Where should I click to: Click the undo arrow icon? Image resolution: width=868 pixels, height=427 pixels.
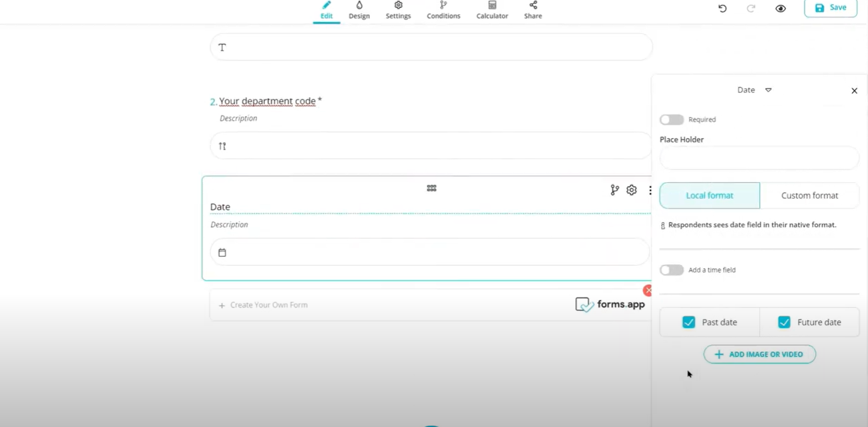tap(722, 8)
